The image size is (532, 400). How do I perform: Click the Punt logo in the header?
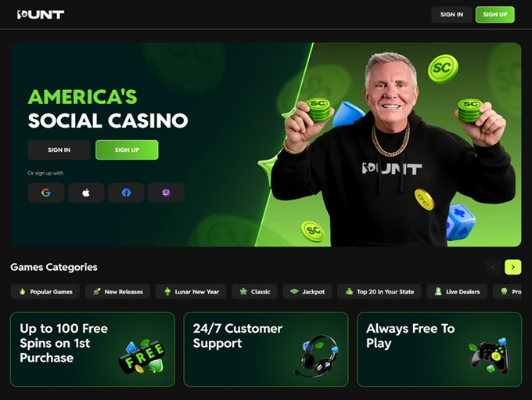point(41,14)
